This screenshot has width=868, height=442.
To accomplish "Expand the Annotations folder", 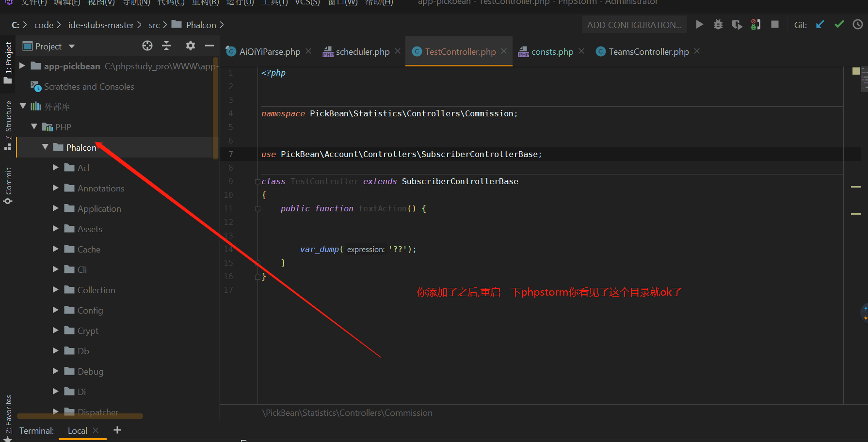I will click(x=56, y=188).
